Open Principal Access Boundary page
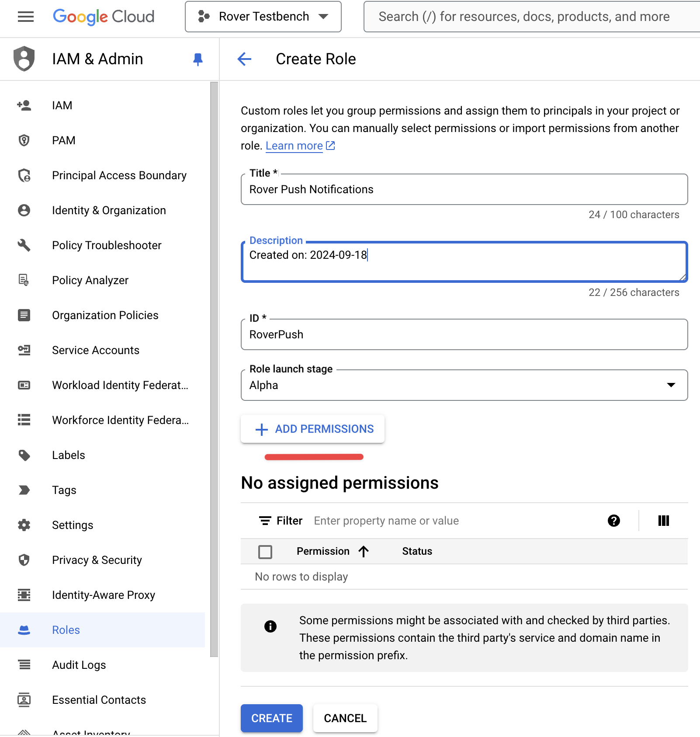Viewport: 700px width, 737px height. pos(119,175)
